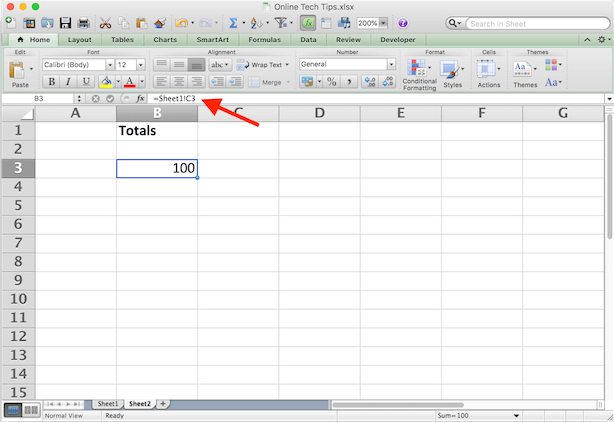This screenshot has width=614, height=422.
Task: Save the workbook with the floppy icon
Action: pos(65,23)
